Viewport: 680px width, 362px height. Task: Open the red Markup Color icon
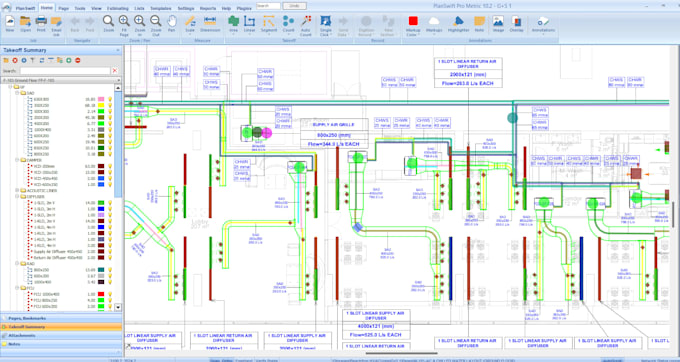(x=413, y=21)
